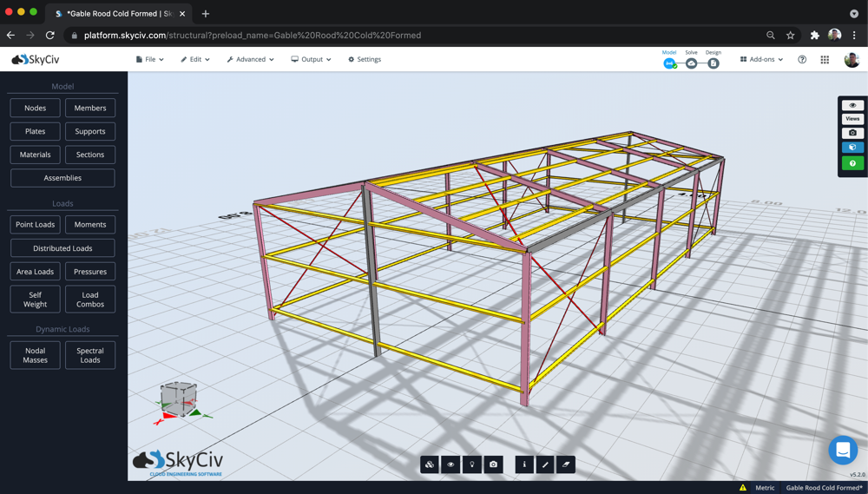Open the info tool in bottom toolbar
The height and width of the screenshot is (494, 868).
[x=524, y=464]
